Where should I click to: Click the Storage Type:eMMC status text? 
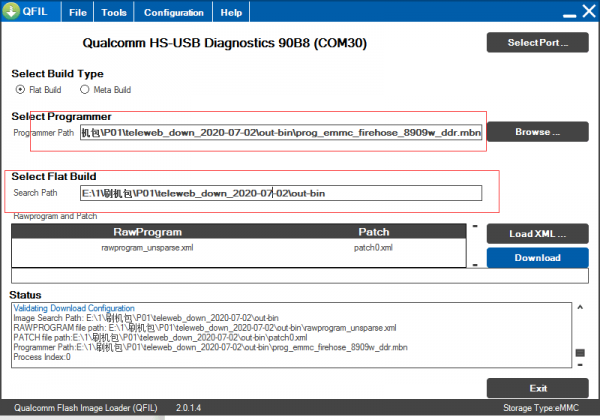[x=541, y=408]
